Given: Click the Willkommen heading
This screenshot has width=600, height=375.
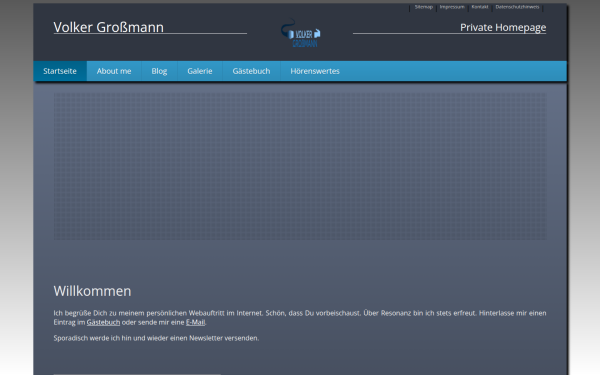Looking at the screenshot, I should tap(92, 291).
